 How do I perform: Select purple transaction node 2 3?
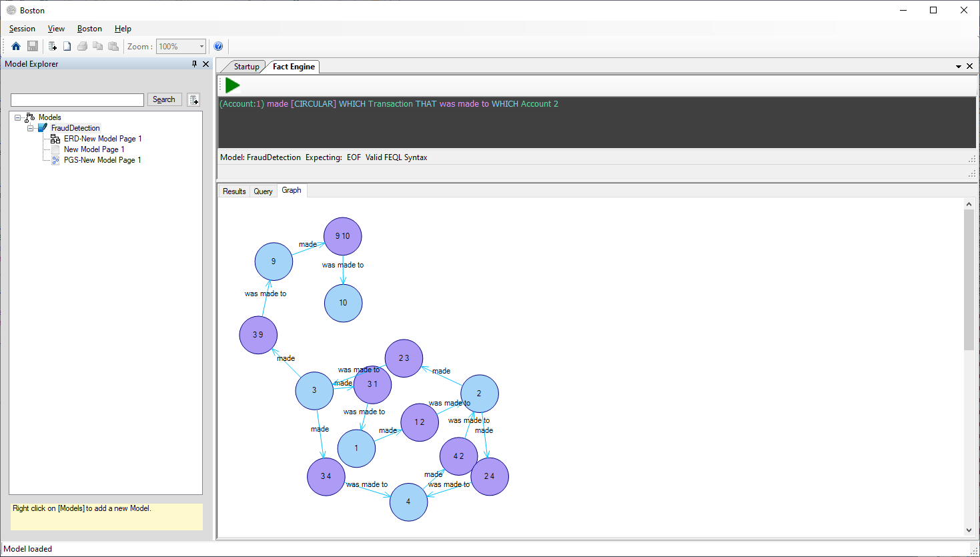[404, 358]
